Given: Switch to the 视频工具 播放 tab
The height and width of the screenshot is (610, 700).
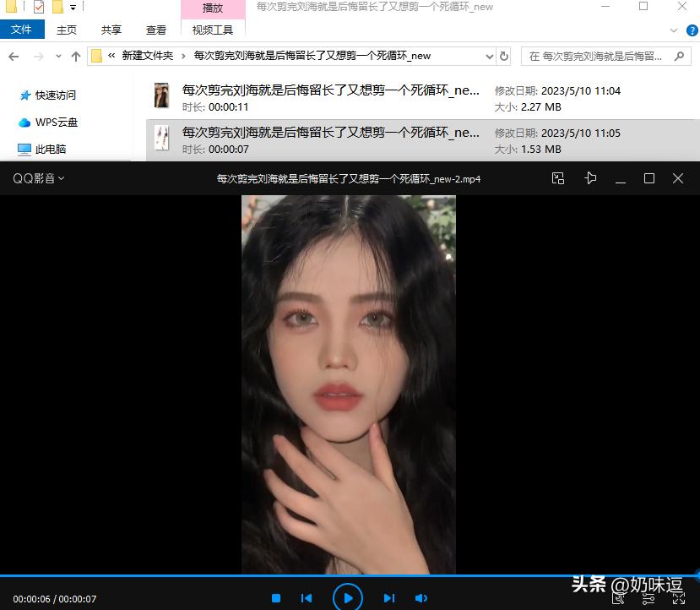Looking at the screenshot, I should [x=212, y=8].
